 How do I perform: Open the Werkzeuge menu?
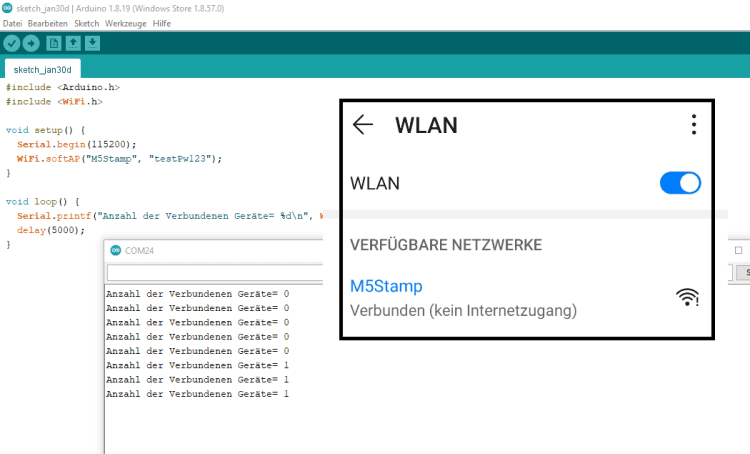(126, 23)
